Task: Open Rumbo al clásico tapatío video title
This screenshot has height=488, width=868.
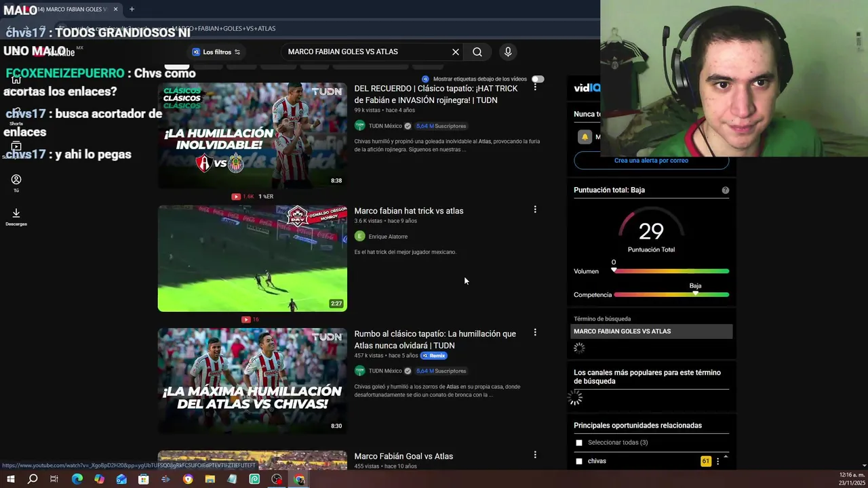Action: (435, 340)
